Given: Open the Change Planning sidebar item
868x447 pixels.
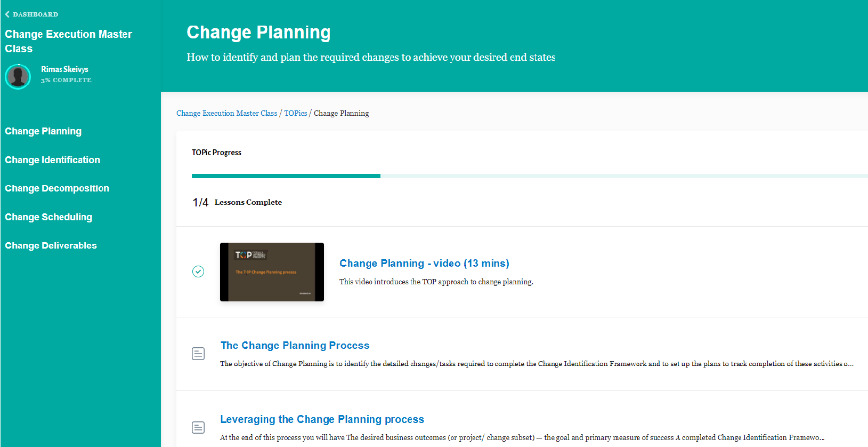Looking at the screenshot, I should click(43, 131).
